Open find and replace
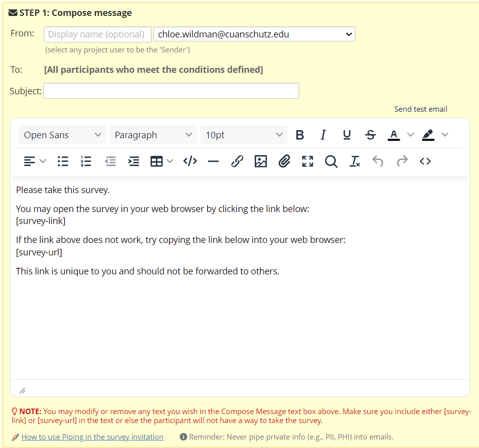479x448 pixels. [x=331, y=161]
